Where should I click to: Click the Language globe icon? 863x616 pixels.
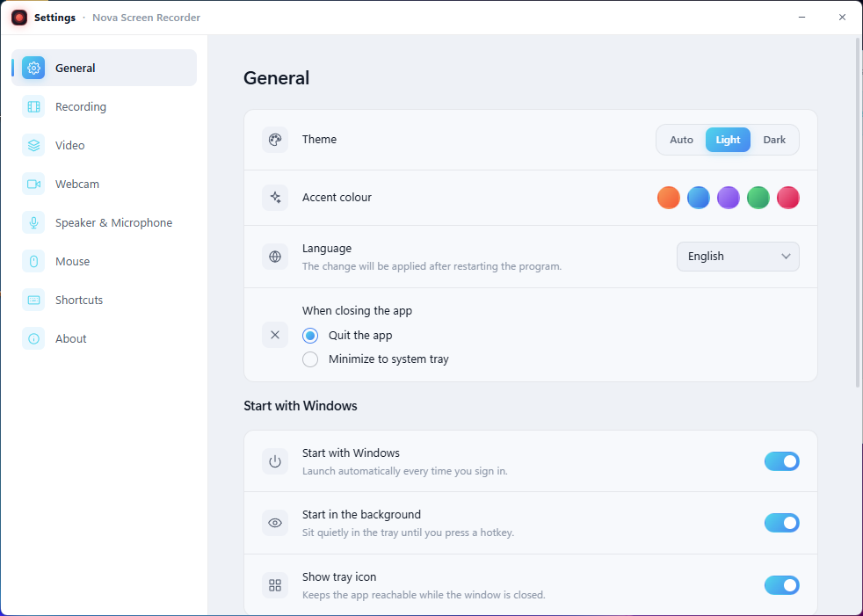(x=275, y=257)
